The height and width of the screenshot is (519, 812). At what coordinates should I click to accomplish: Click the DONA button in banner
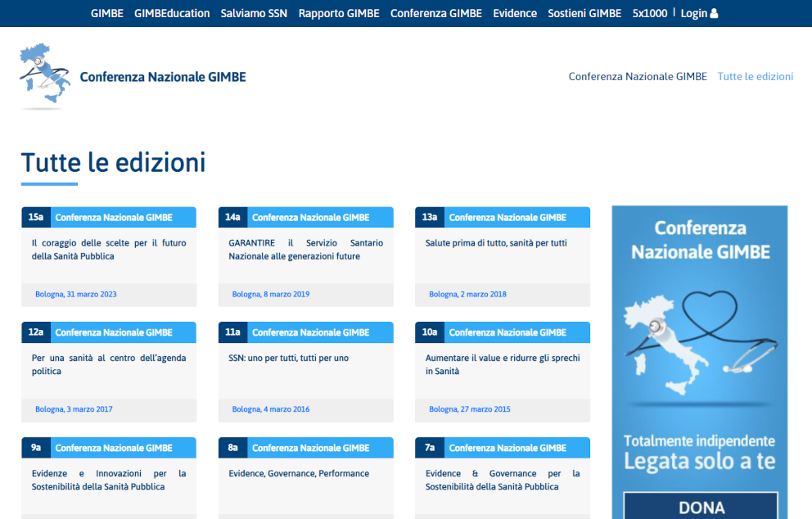pyautogui.click(x=701, y=506)
